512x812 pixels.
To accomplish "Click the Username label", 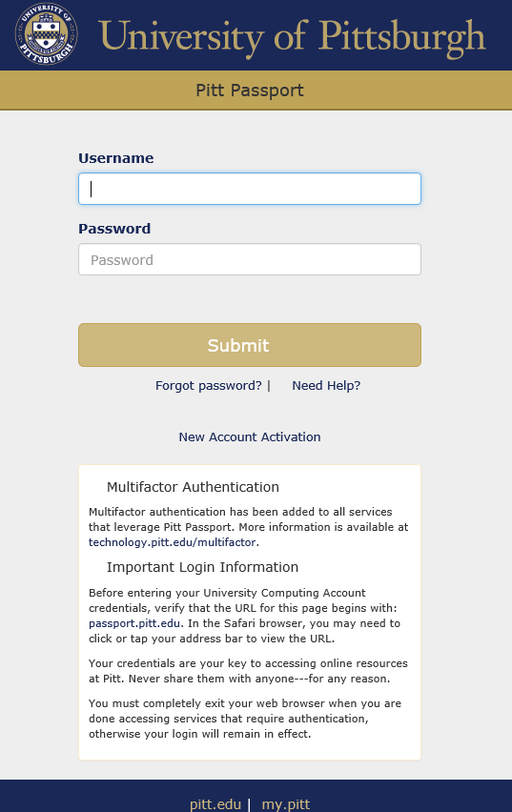I will 116,158.
